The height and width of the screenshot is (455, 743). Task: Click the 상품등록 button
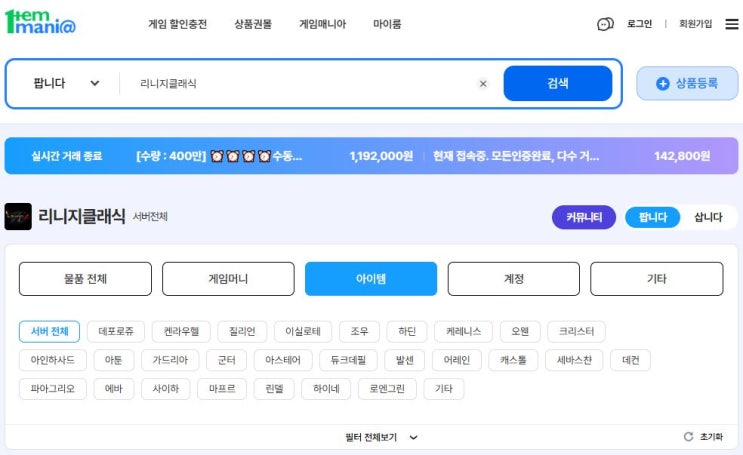pos(687,83)
